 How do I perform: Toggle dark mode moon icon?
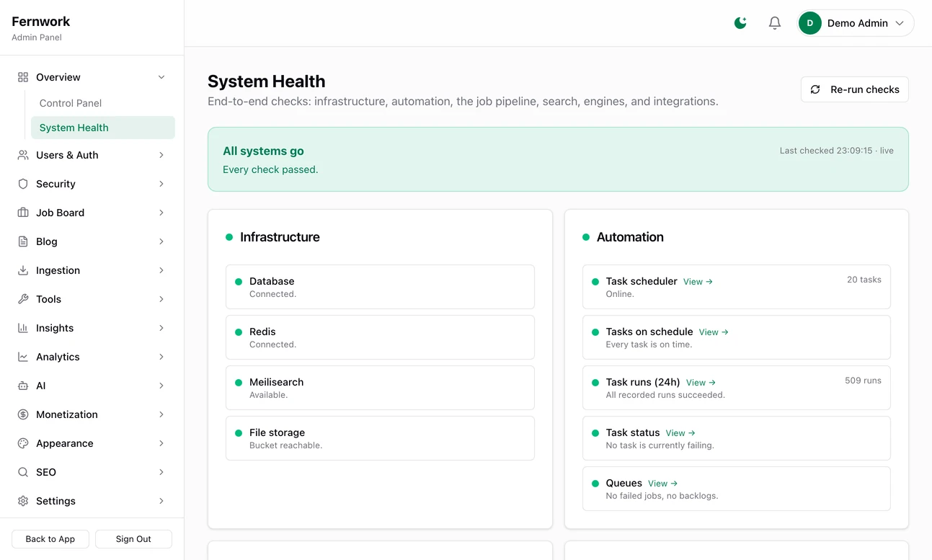[x=740, y=23]
